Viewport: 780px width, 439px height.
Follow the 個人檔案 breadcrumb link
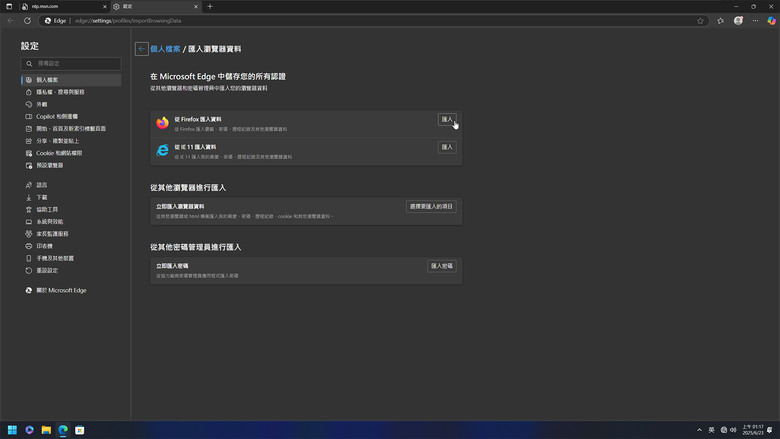pos(165,49)
